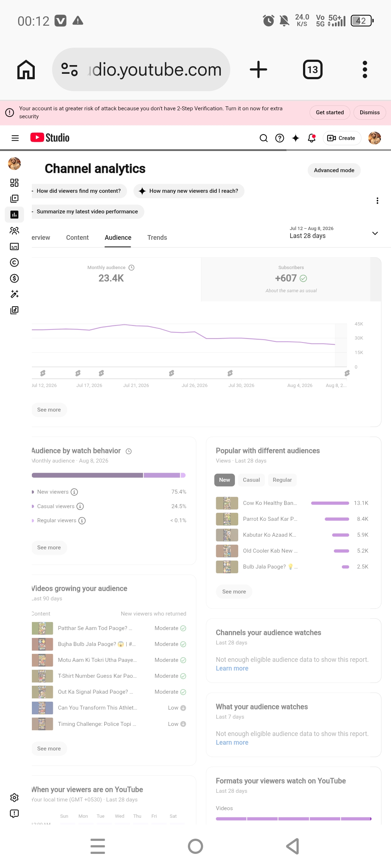Viewport: 391px width, 868px height.
Task: Open the hamburger navigation menu
Action: (15, 138)
